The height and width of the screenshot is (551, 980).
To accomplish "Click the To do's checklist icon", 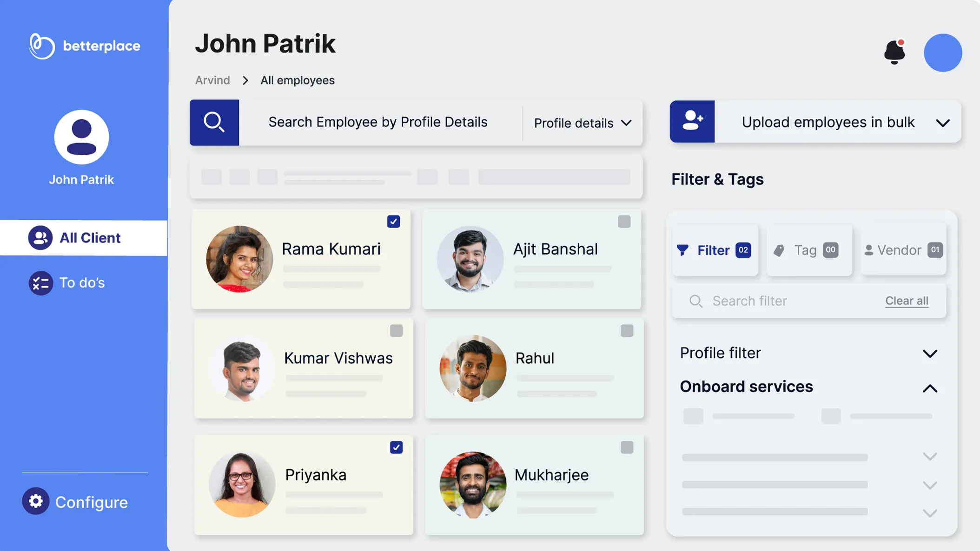I will click(40, 283).
